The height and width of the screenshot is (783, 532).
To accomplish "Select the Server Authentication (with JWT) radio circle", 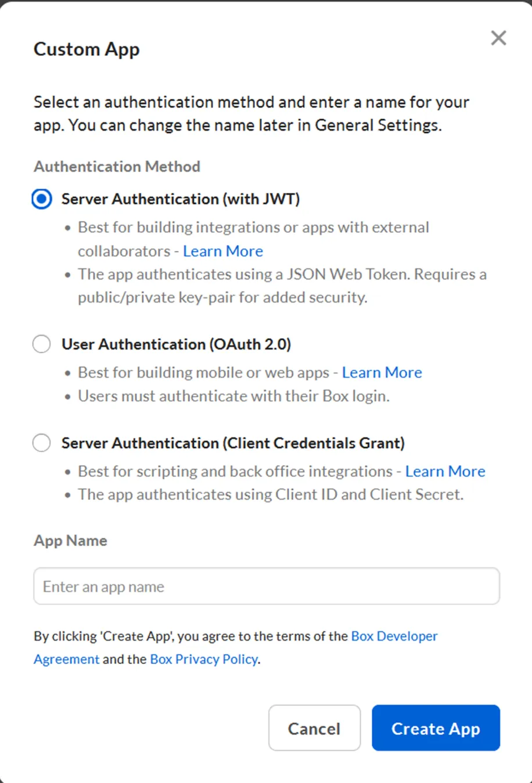I will (x=42, y=199).
